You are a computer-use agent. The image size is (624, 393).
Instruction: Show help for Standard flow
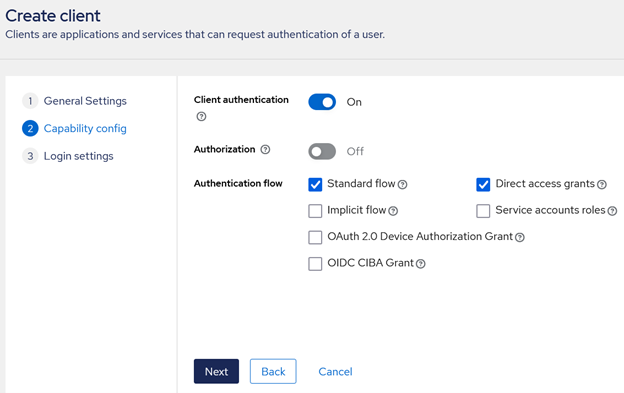coord(402,185)
